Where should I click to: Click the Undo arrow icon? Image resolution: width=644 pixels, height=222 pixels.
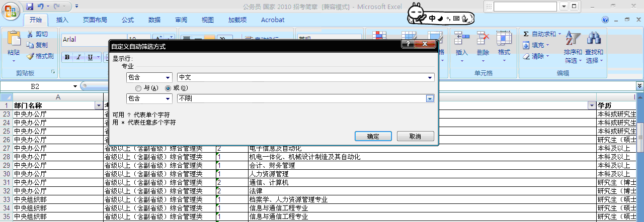pos(40,7)
